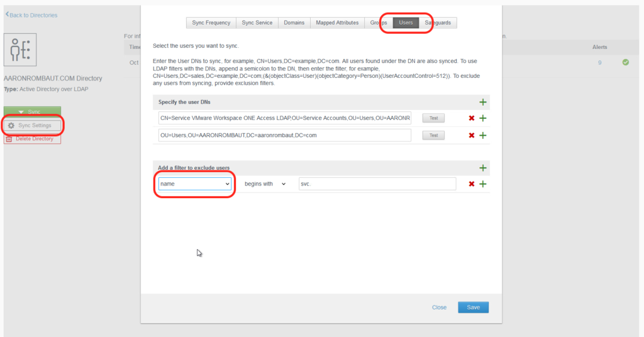Add a new user DN using header plus icon

pos(483,102)
